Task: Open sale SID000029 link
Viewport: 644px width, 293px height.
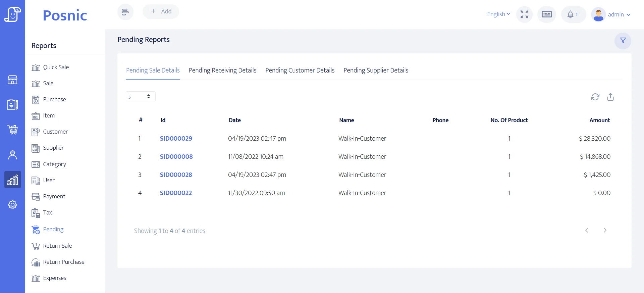Action: 176,139
